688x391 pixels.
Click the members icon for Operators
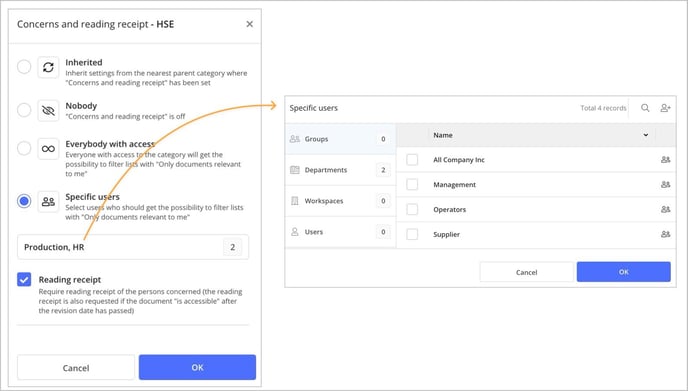[666, 209]
